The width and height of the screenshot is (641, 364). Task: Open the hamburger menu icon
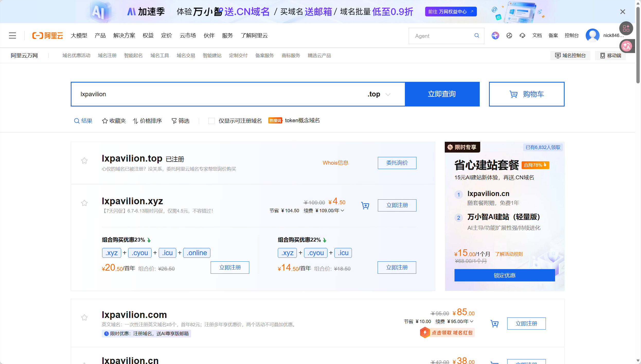12,35
